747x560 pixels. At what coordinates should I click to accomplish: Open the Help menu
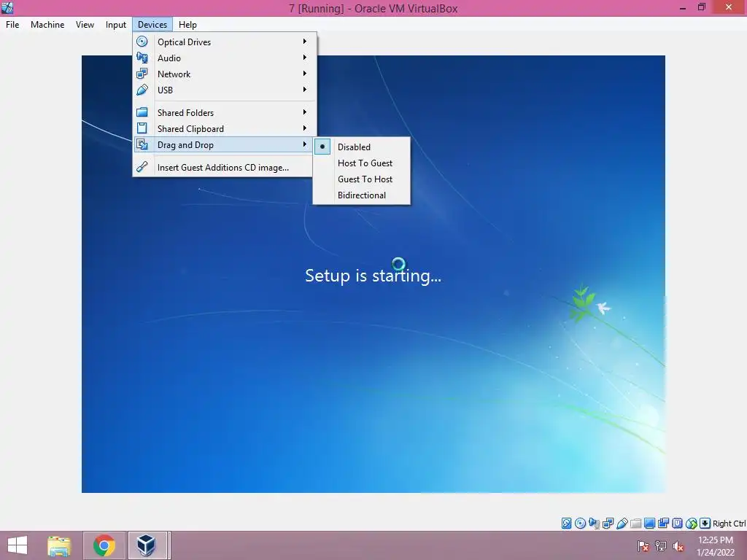tap(187, 25)
